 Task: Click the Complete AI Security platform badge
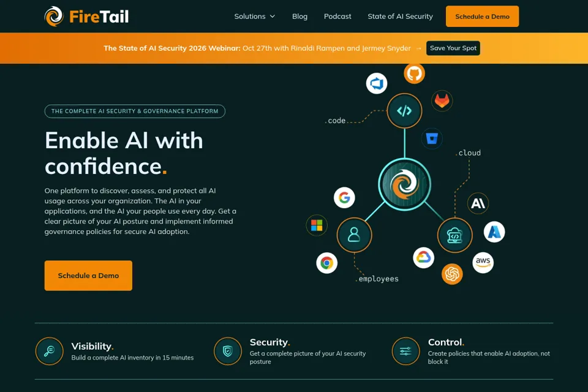pos(135,111)
